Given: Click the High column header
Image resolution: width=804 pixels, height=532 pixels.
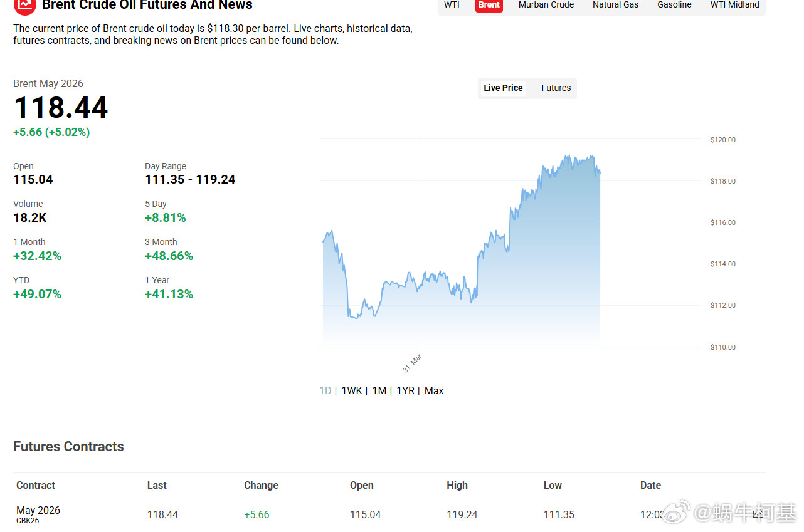Looking at the screenshot, I should click(457, 485).
